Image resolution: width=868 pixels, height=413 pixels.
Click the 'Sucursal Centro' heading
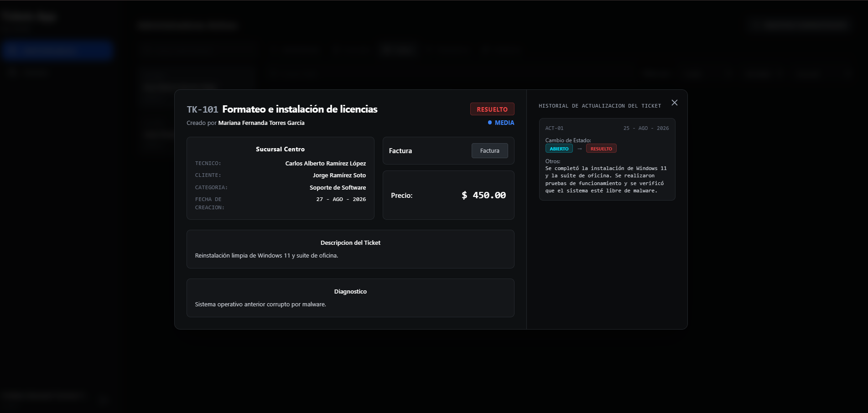pos(281,149)
